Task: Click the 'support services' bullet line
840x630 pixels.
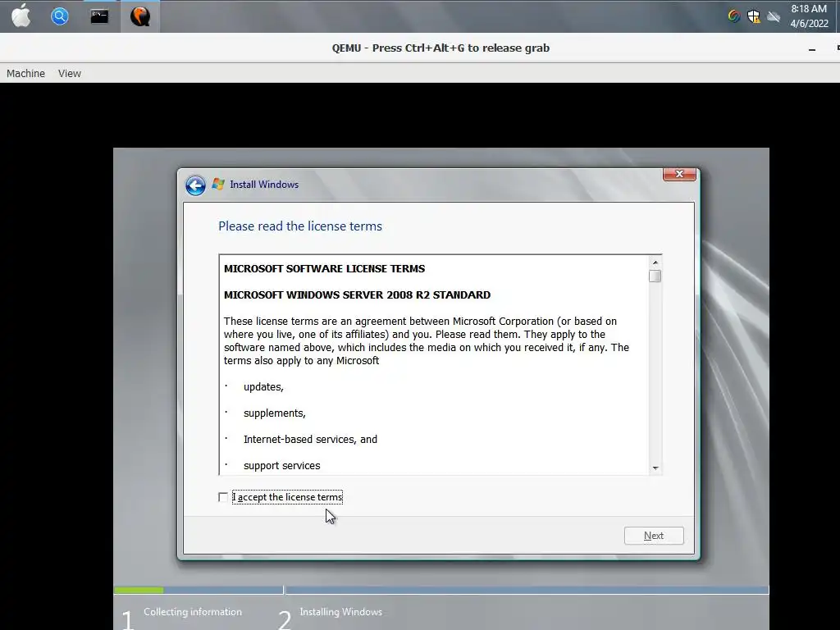Action: click(x=282, y=466)
